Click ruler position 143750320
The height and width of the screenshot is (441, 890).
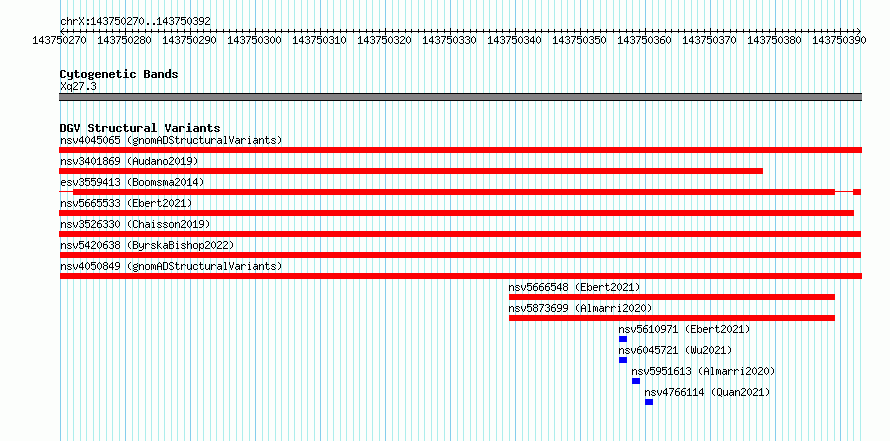coord(384,40)
